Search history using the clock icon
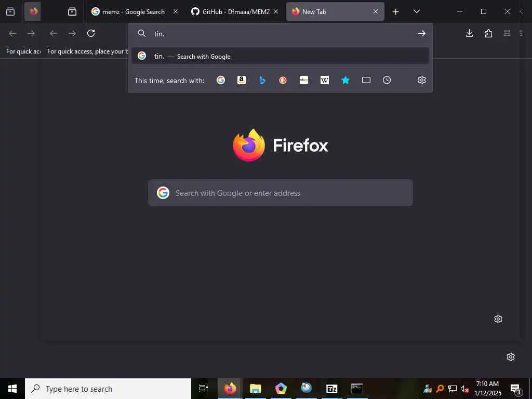The height and width of the screenshot is (399, 532). click(x=387, y=80)
